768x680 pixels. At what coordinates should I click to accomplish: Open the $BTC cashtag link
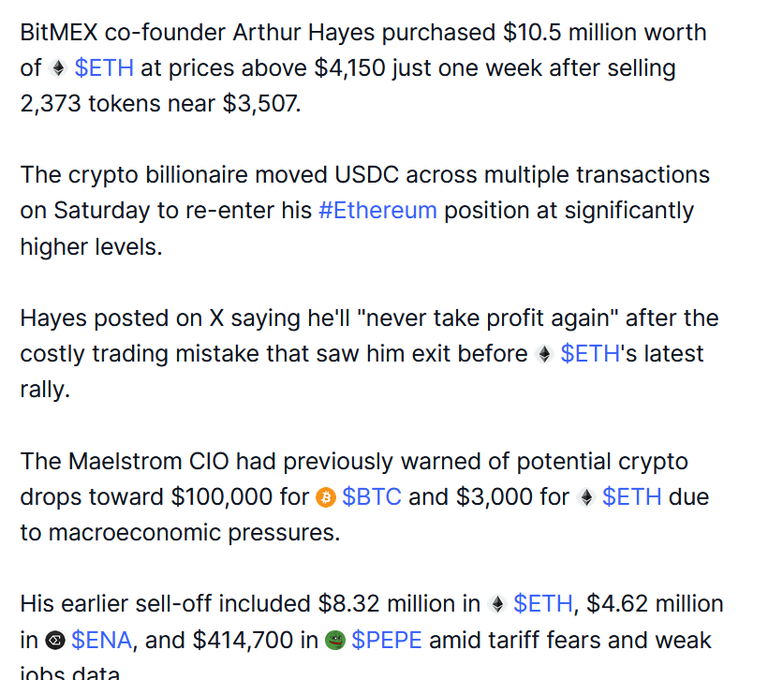(372, 497)
